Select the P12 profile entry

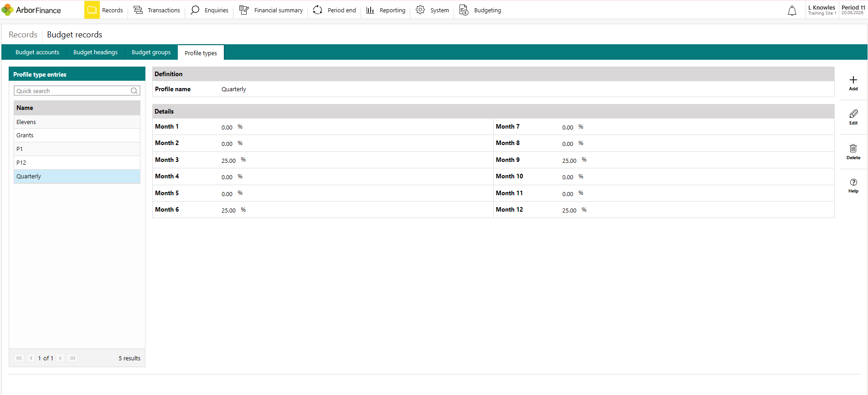(x=77, y=163)
